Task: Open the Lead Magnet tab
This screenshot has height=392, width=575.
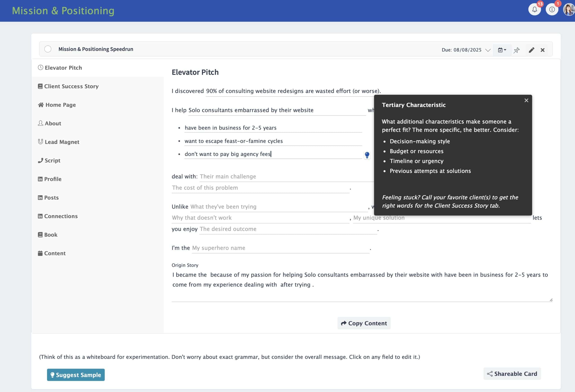Action: pyautogui.click(x=62, y=142)
